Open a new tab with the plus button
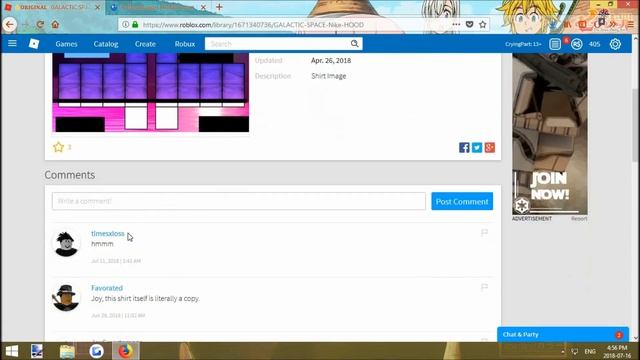This screenshot has width=640, height=360. pyautogui.click(x=219, y=7)
